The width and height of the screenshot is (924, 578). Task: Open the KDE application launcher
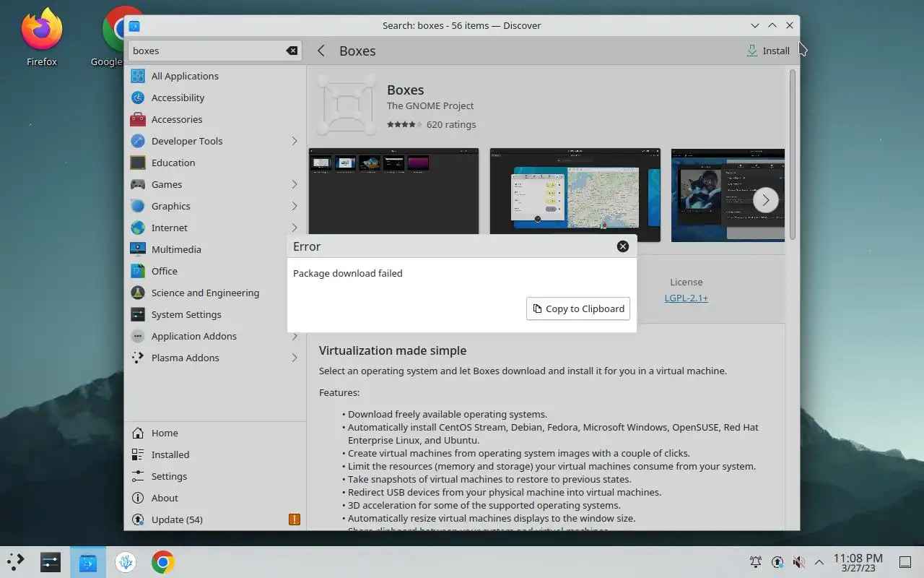click(x=15, y=562)
